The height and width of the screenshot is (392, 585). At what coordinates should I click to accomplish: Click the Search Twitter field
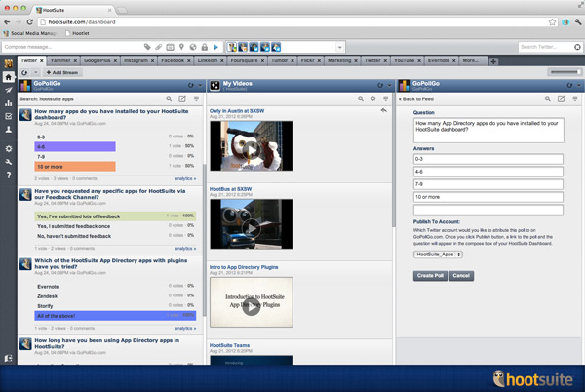tap(545, 47)
